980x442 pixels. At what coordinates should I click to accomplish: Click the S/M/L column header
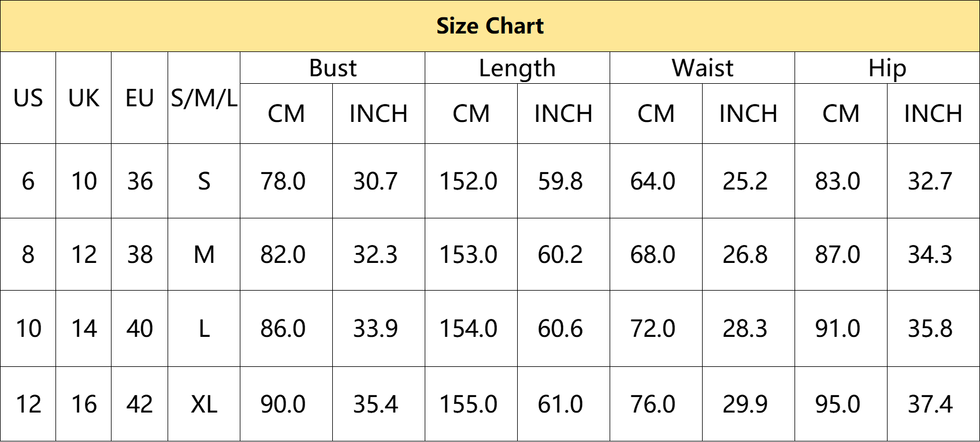click(x=204, y=98)
